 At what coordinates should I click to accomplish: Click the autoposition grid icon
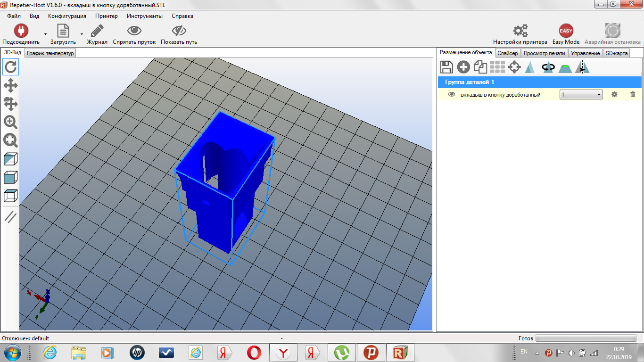click(497, 67)
